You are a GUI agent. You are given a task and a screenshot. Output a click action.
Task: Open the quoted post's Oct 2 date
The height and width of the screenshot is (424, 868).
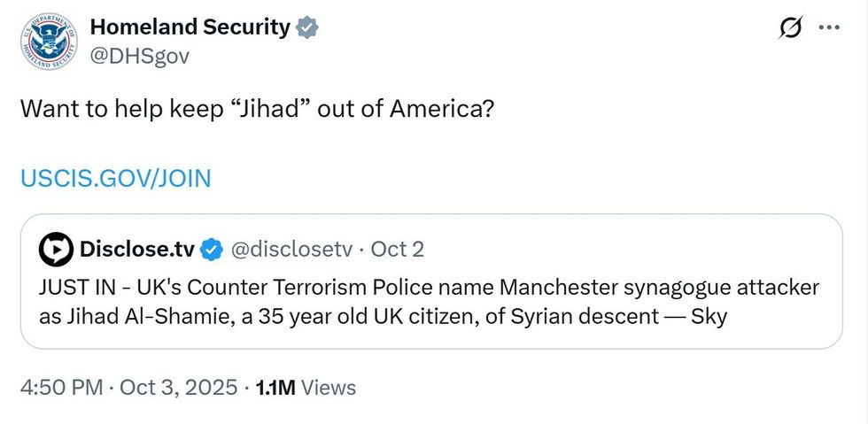pos(398,250)
